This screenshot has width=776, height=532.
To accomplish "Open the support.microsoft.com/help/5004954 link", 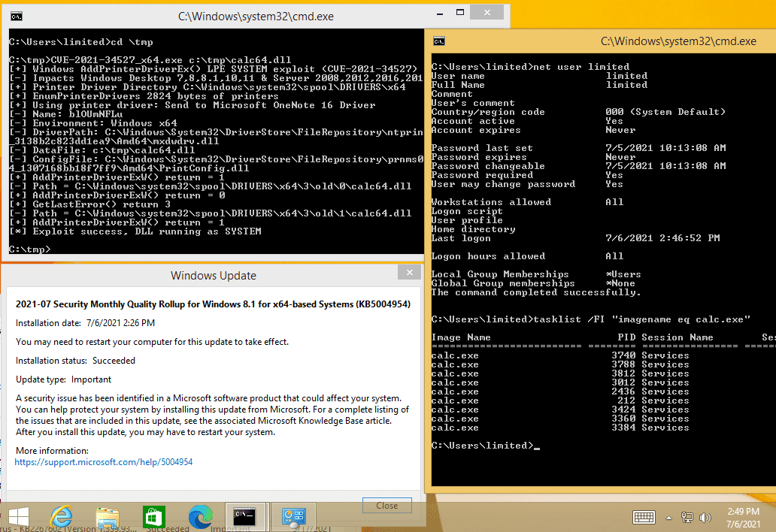I will (x=104, y=462).
